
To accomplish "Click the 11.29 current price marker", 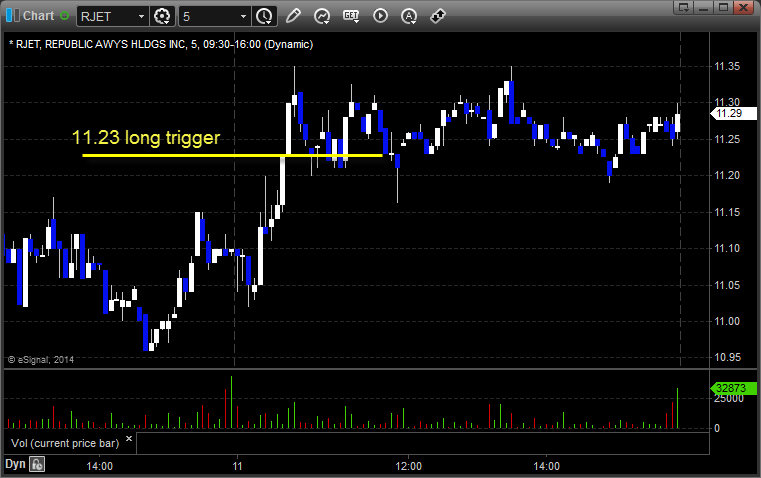I will (733, 113).
